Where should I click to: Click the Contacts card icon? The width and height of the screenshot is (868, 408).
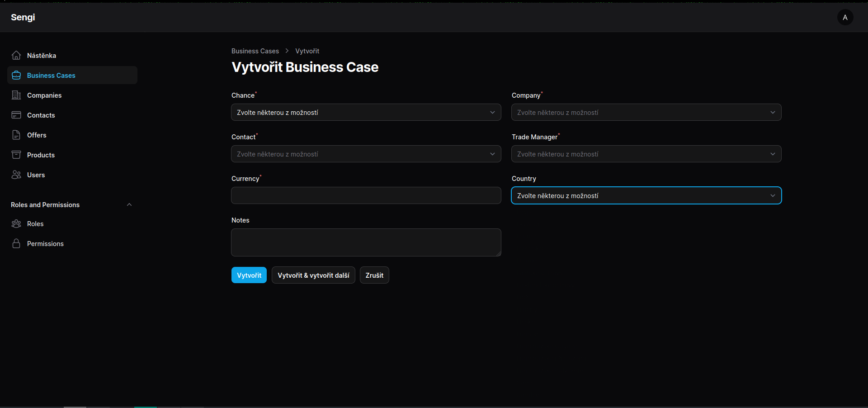coord(16,115)
